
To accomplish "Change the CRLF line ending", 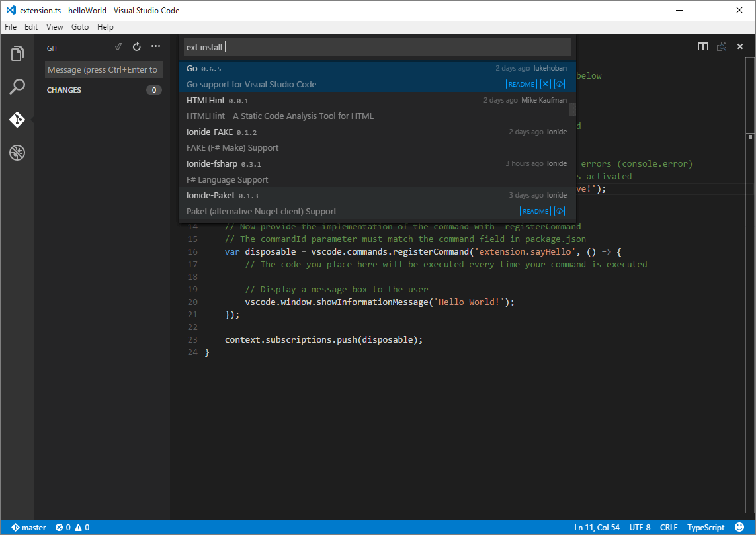I will tap(668, 527).
